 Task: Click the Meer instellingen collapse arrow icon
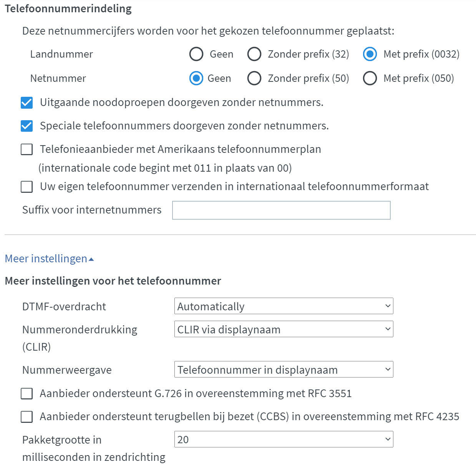pyautogui.click(x=91, y=260)
